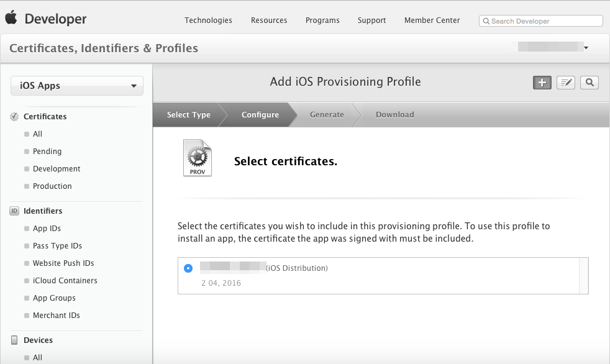Click the Developer home title

click(56, 19)
